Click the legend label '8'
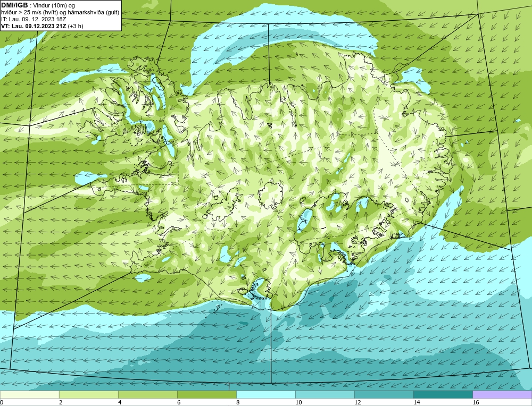This screenshot has width=532, height=406. 238,402
